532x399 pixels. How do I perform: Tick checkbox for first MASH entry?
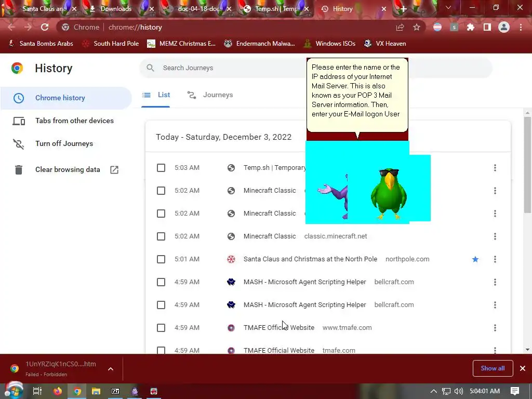tap(161, 282)
